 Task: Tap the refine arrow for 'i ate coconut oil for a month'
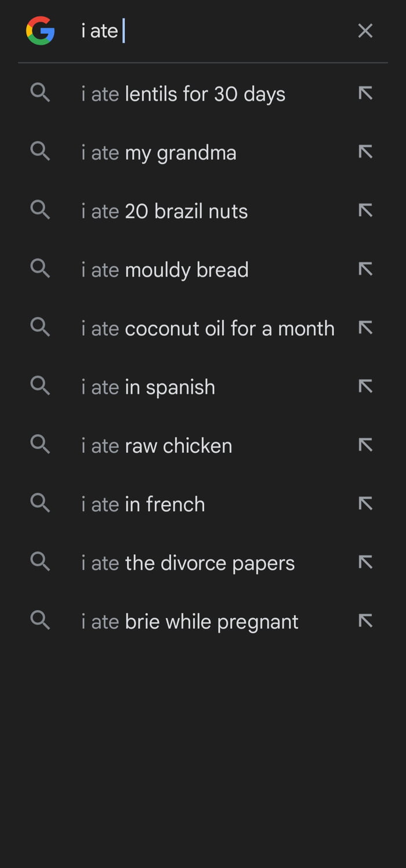[365, 328]
